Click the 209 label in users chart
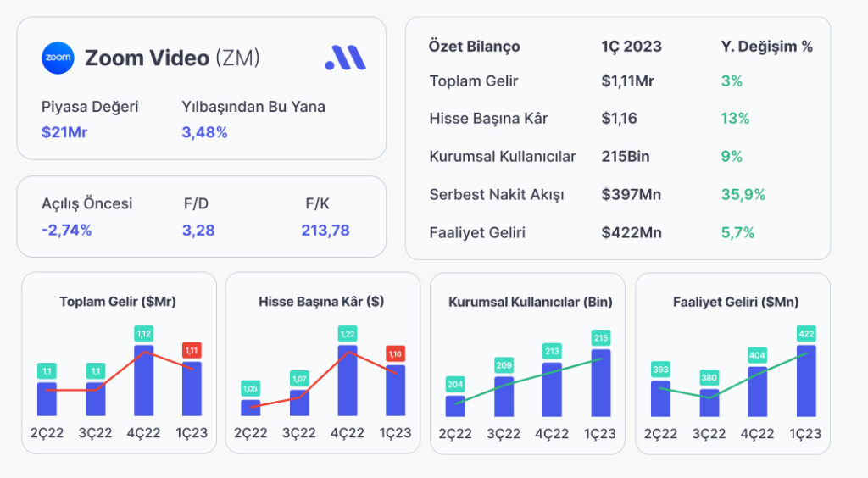 click(x=504, y=365)
